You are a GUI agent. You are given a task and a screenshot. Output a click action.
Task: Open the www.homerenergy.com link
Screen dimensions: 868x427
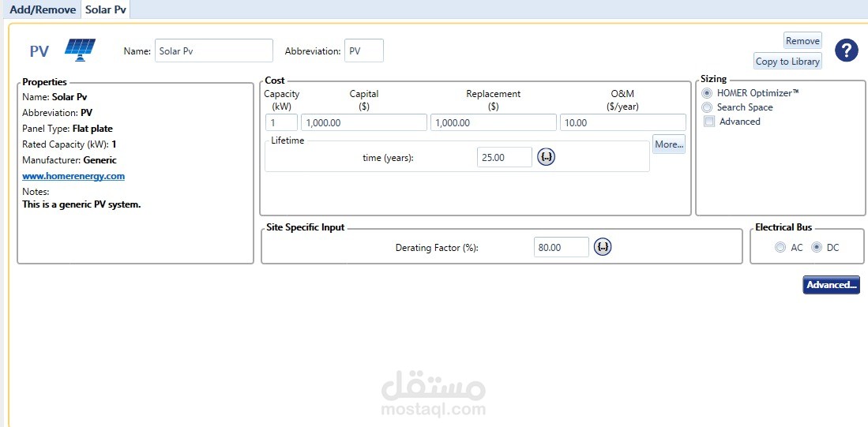click(x=73, y=176)
